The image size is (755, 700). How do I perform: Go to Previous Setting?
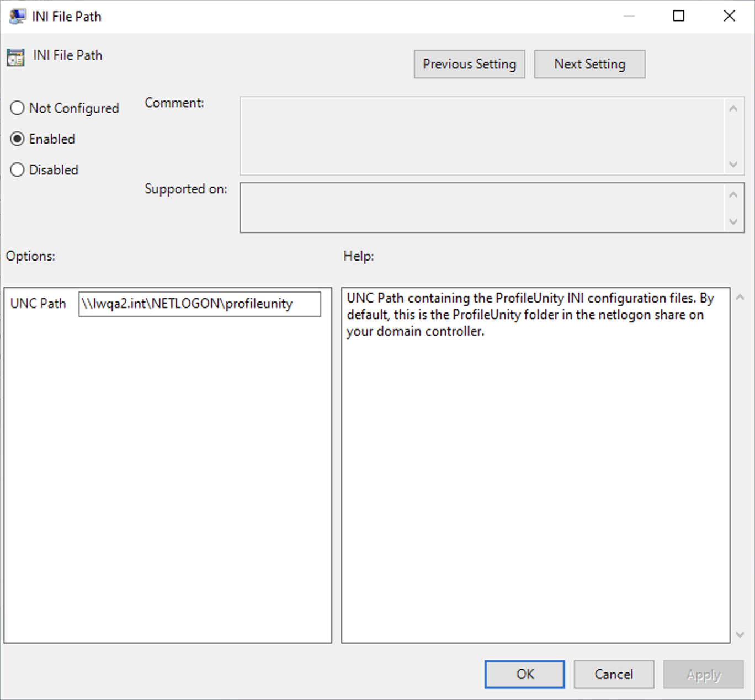(469, 65)
